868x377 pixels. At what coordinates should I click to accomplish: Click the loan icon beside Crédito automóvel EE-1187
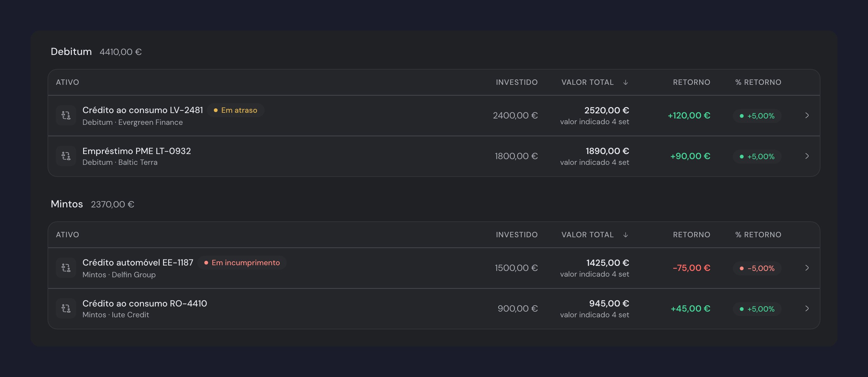(x=66, y=268)
